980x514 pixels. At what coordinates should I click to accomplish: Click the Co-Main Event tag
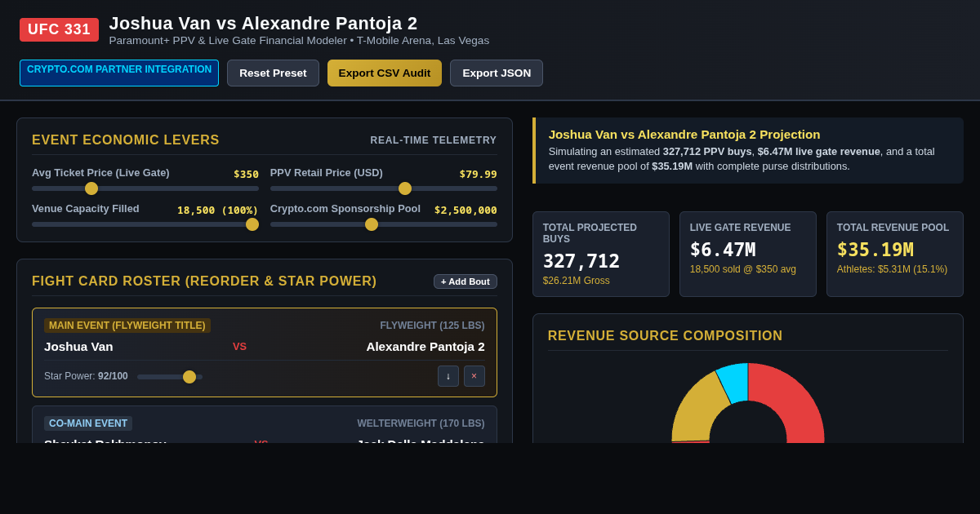pos(88,423)
